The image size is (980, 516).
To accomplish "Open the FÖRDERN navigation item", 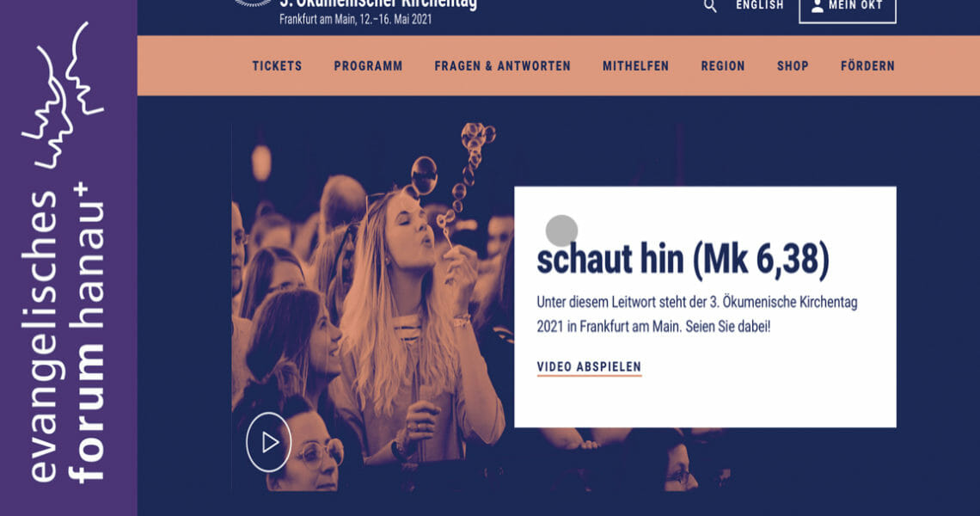I will tap(867, 65).
